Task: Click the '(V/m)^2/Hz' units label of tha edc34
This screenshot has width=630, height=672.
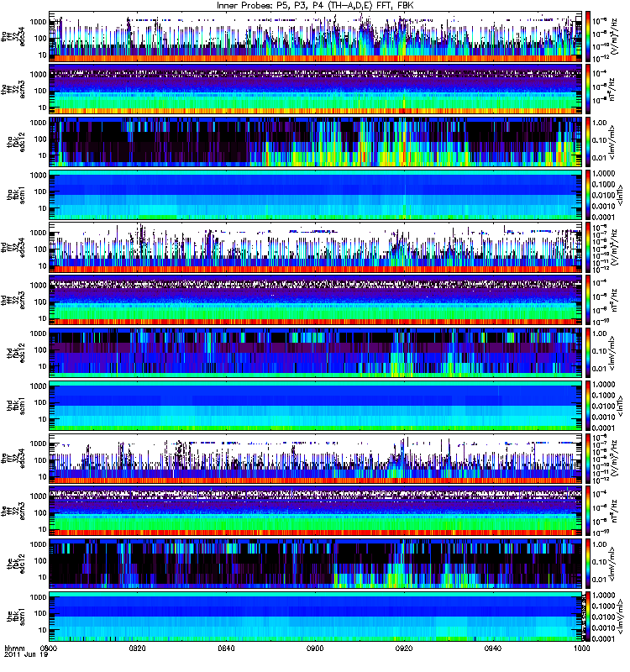Action: [616, 37]
